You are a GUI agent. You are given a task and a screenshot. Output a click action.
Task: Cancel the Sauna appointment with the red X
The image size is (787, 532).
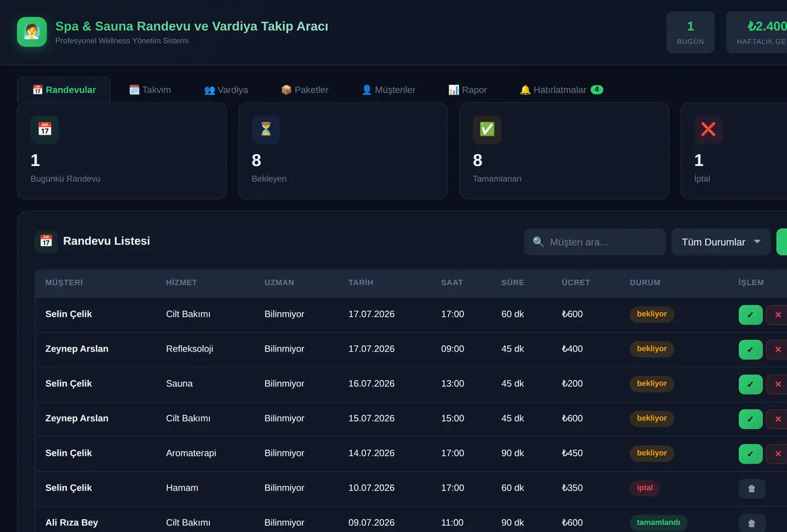click(778, 384)
